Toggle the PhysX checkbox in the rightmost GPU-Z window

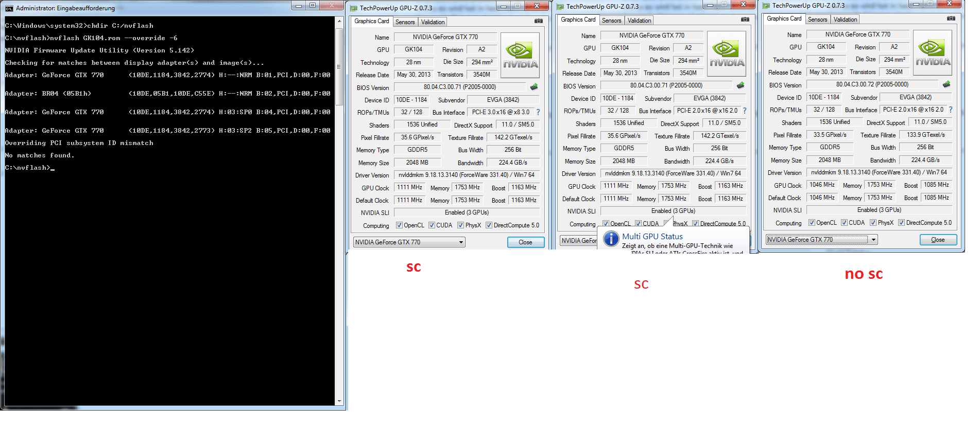(x=873, y=223)
